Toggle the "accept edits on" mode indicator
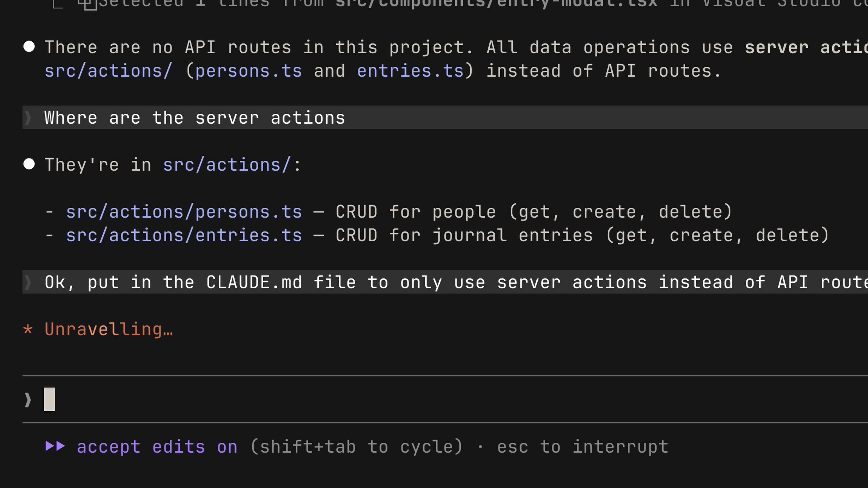This screenshot has height=488, width=868. click(157, 447)
